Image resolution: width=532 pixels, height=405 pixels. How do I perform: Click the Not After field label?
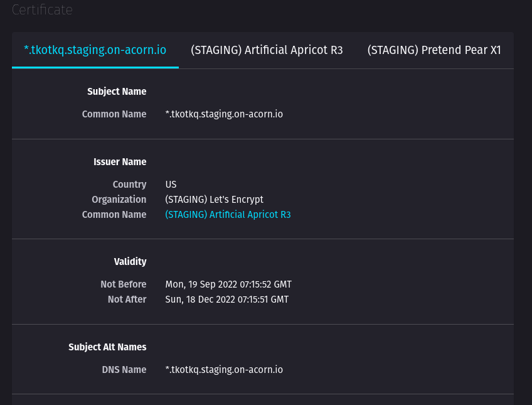click(127, 300)
